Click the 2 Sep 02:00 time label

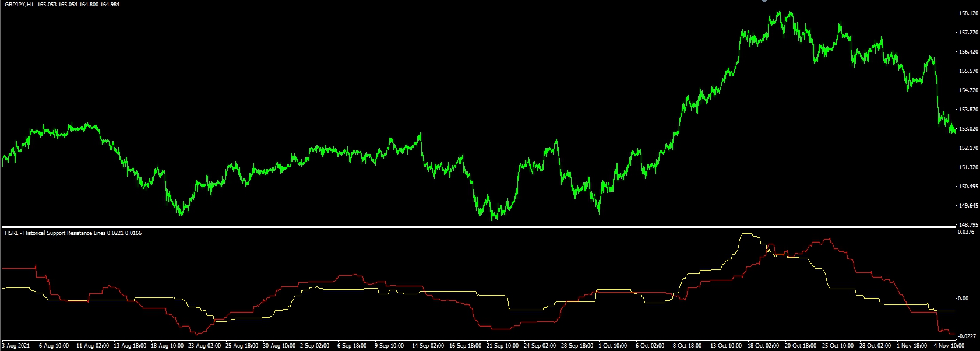315,346
